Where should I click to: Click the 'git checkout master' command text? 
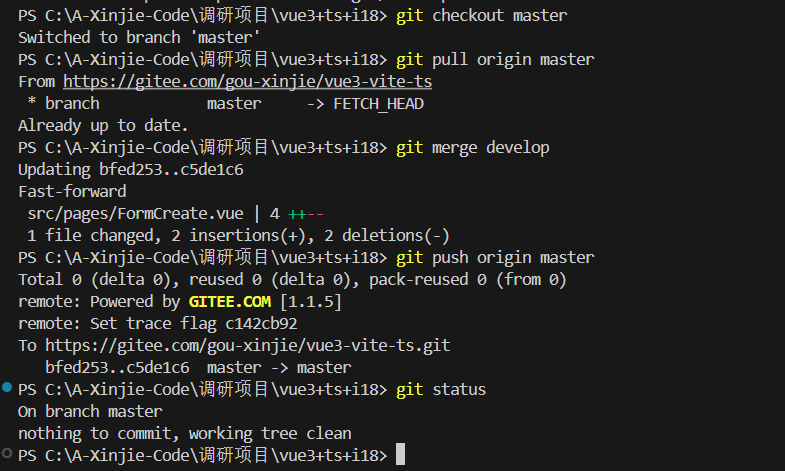click(481, 16)
